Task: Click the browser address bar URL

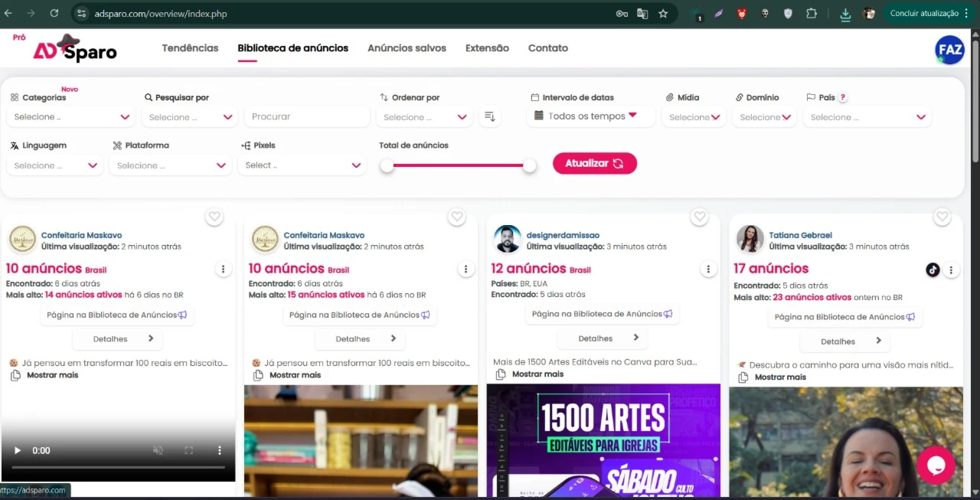Action: click(x=161, y=14)
